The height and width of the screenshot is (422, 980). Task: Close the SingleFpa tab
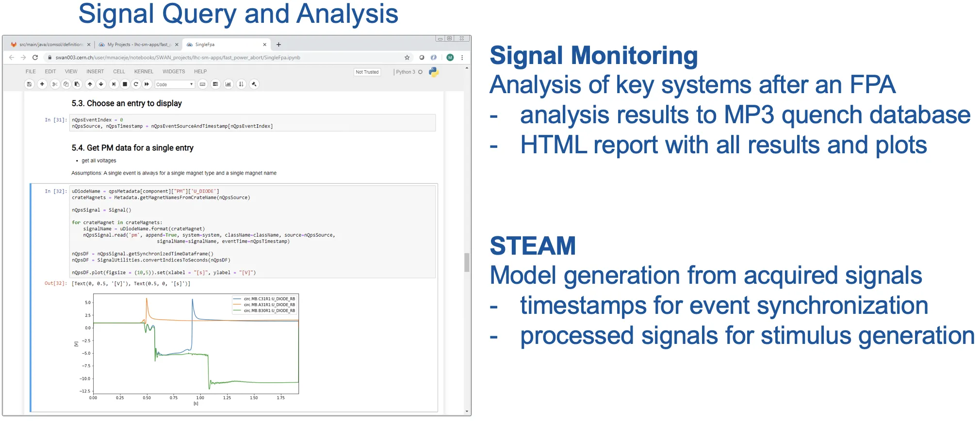(264, 45)
